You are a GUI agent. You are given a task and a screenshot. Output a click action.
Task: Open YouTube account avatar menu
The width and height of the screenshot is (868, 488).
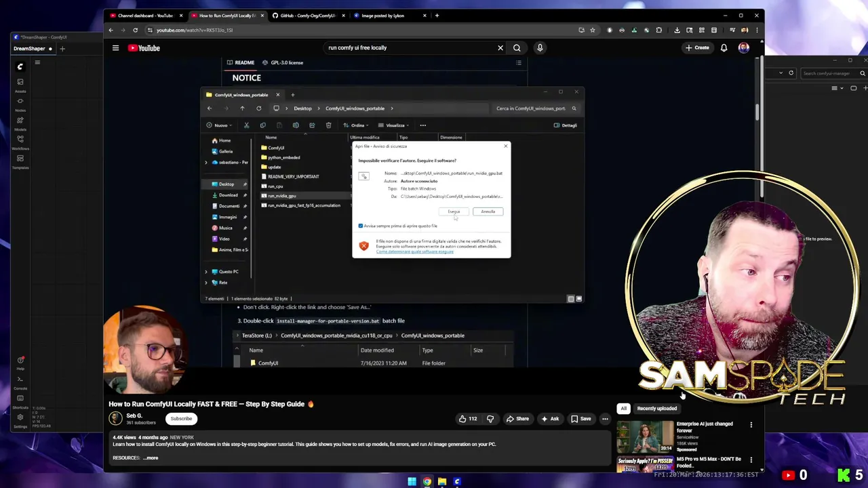[x=744, y=48]
